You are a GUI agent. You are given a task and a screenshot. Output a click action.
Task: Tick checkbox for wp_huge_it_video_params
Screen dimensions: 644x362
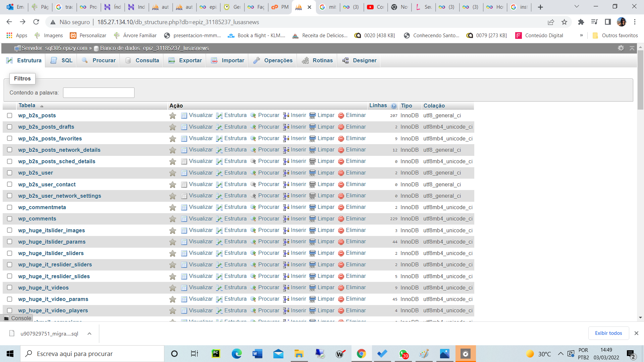pyautogui.click(x=10, y=299)
